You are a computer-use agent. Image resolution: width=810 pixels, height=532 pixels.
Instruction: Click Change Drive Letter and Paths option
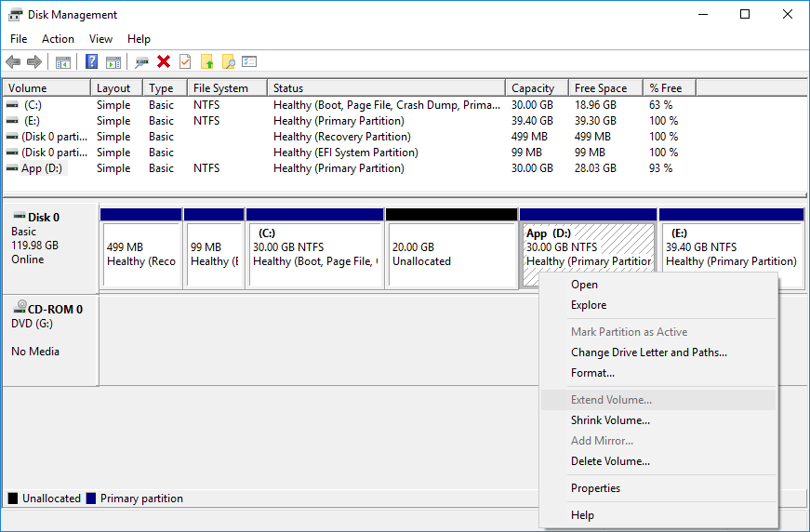point(648,352)
